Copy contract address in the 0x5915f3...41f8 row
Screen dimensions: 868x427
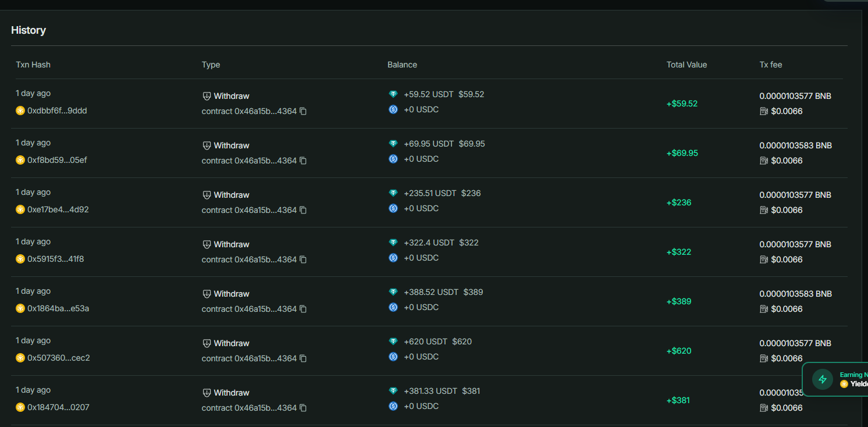(x=303, y=259)
